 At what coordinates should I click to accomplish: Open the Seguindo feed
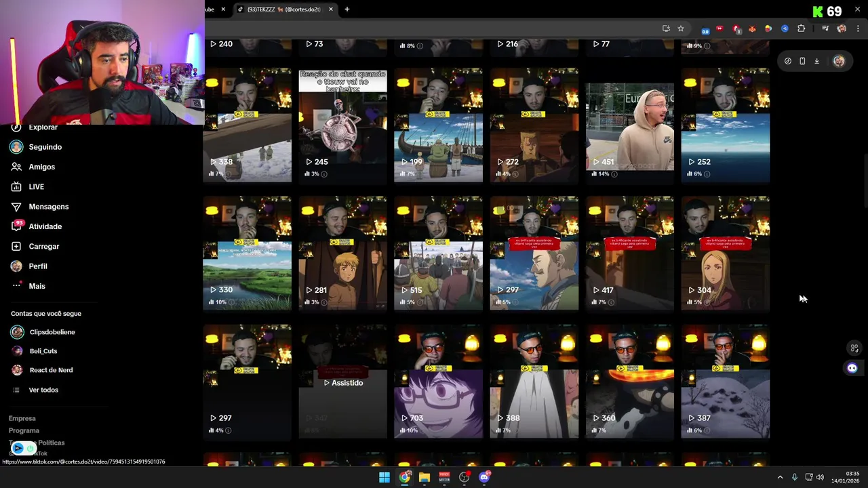[x=45, y=147]
